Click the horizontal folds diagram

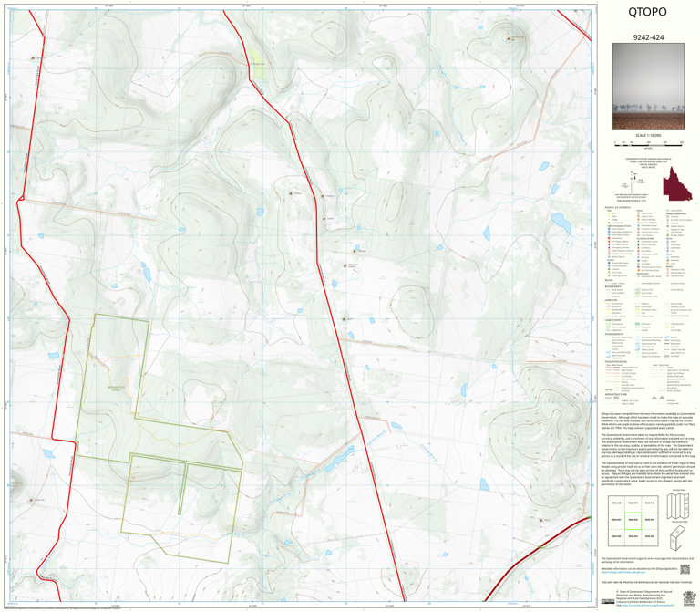tap(678, 538)
